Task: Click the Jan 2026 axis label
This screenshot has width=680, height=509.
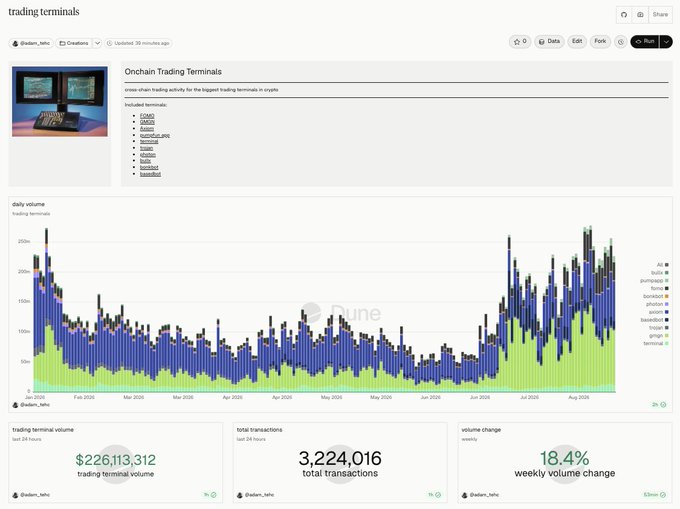Action: click(x=35, y=397)
